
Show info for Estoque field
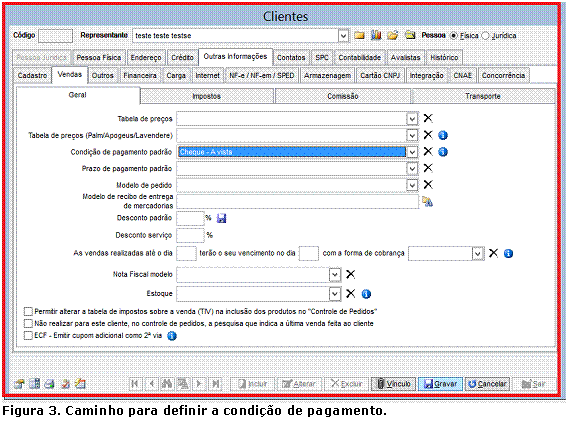pos(366,294)
